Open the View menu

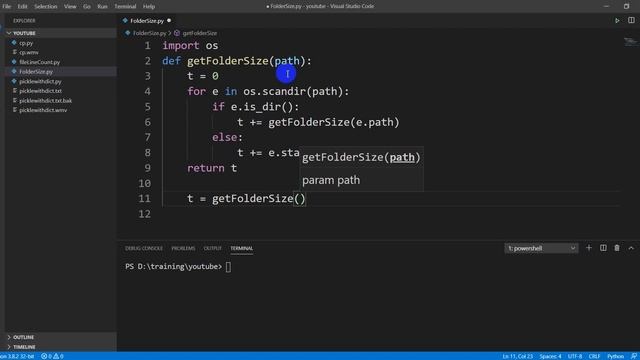70,6
